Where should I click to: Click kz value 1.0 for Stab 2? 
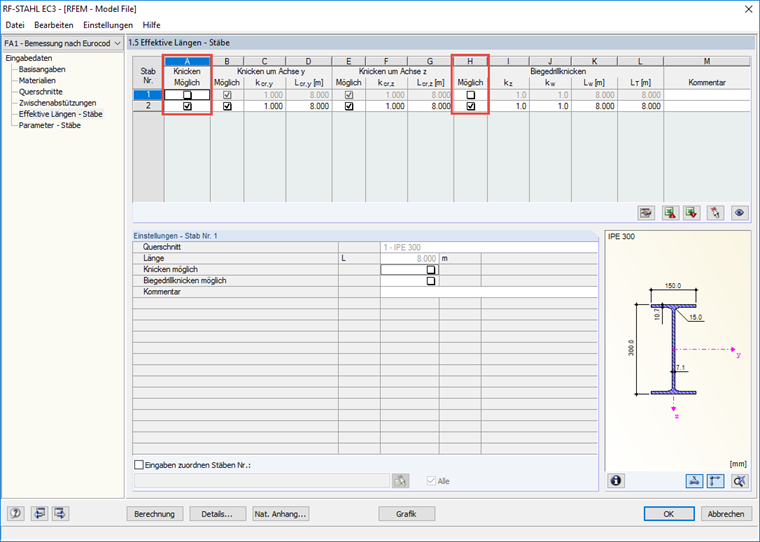508,106
